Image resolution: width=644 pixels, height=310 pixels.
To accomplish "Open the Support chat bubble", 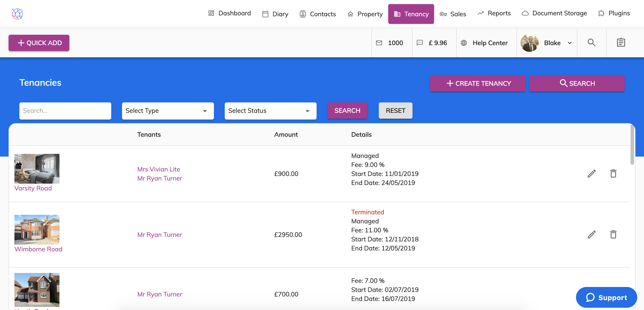I will 606,297.
